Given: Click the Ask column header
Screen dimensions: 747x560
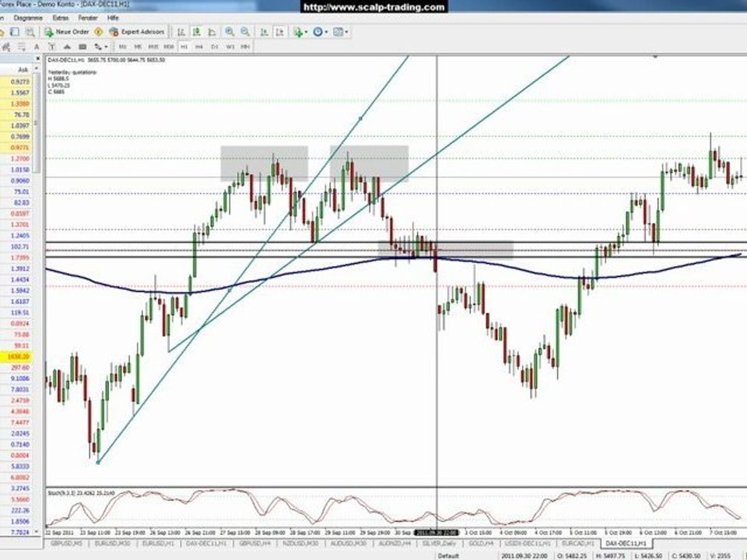Looking at the screenshot, I should 22,70.
